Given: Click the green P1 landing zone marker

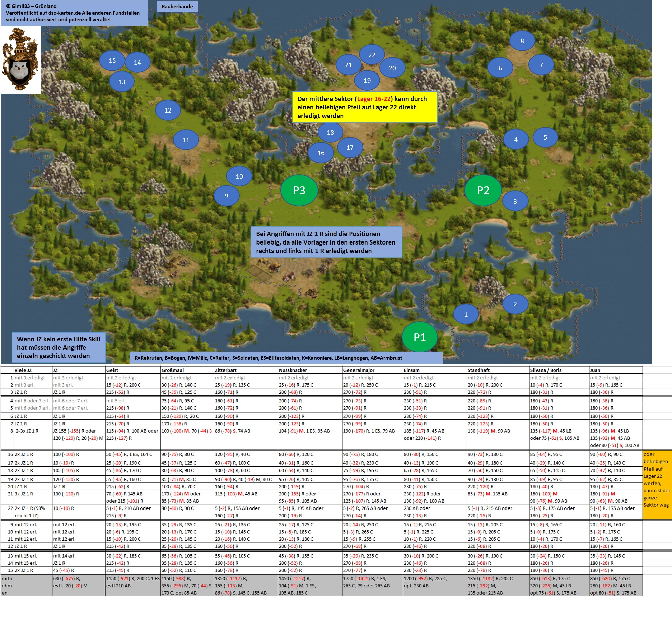Looking at the screenshot, I should point(420,337).
